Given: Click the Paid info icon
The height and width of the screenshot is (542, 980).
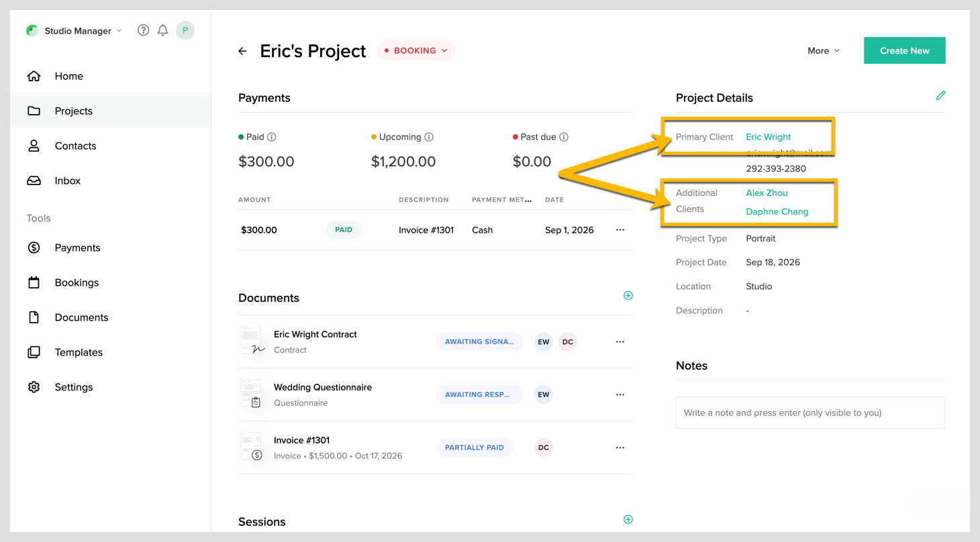Looking at the screenshot, I should click(272, 137).
